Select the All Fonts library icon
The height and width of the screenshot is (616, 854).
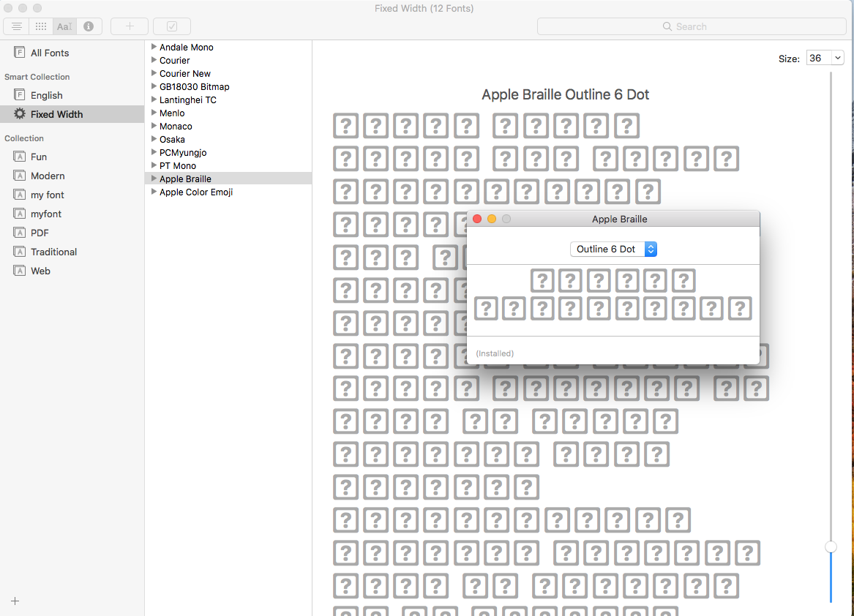click(x=19, y=52)
